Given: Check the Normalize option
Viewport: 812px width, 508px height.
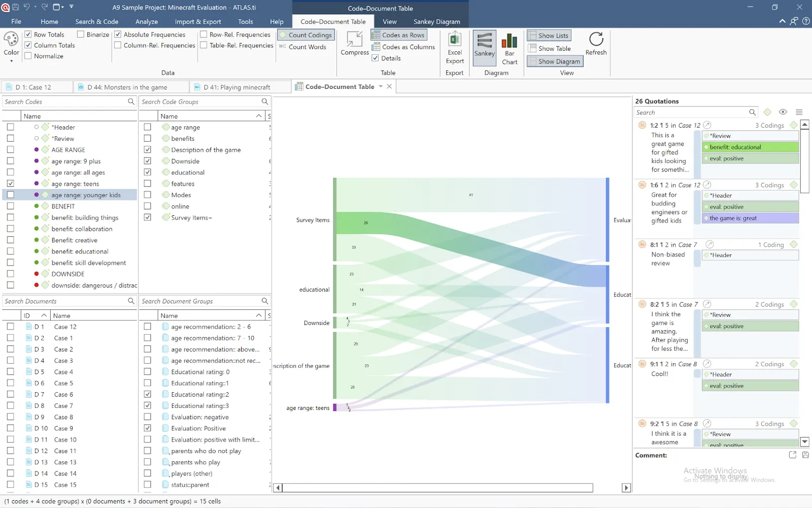Looking at the screenshot, I should 28,56.
